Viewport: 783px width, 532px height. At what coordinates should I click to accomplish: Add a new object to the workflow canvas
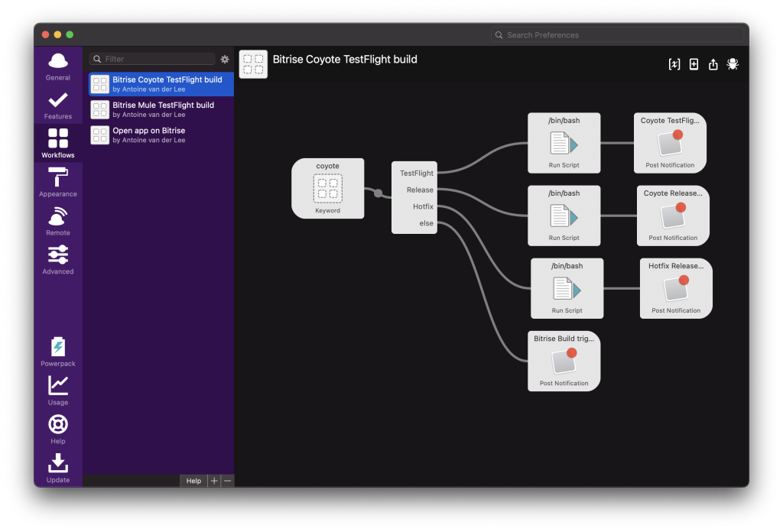pos(694,64)
